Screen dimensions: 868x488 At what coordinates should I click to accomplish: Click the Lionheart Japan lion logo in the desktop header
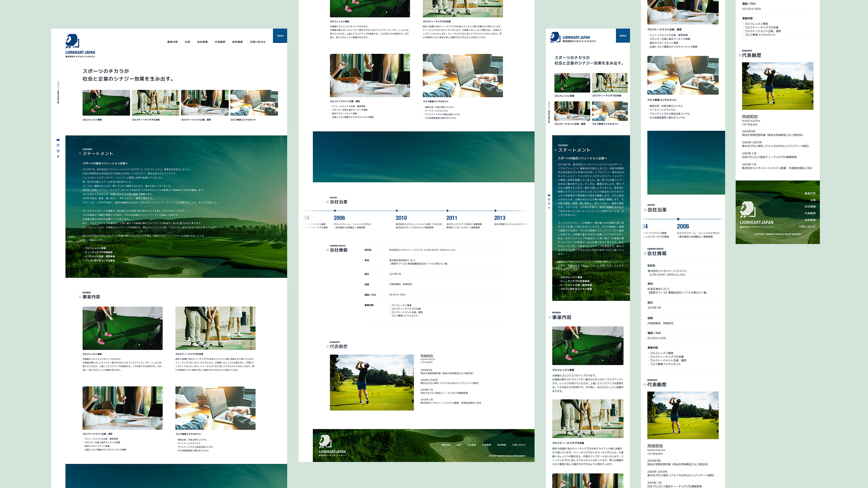pyautogui.click(x=72, y=41)
